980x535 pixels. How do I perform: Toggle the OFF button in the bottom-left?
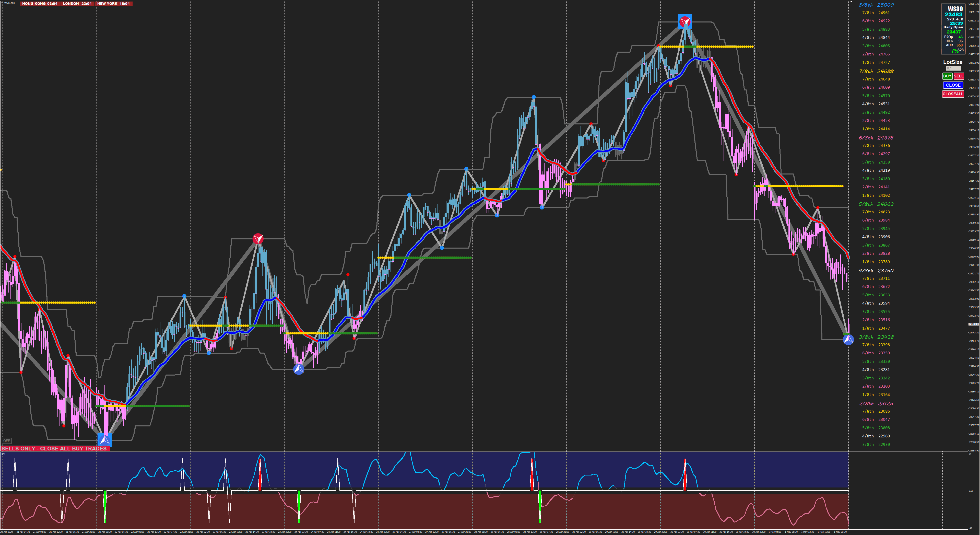click(6, 441)
